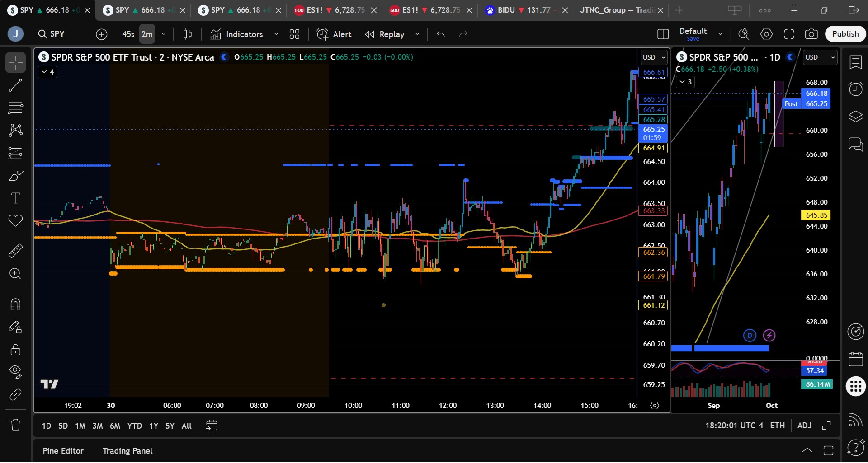Change the right chart USD currency
This screenshot has height=463, width=868.
[x=821, y=57]
